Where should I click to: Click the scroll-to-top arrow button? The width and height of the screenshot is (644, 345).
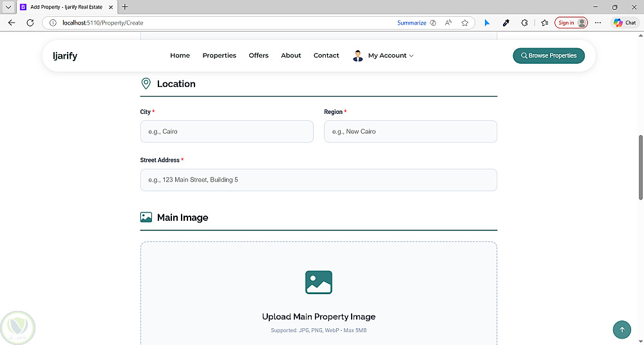pyautogui.click(x=621, y=330)
